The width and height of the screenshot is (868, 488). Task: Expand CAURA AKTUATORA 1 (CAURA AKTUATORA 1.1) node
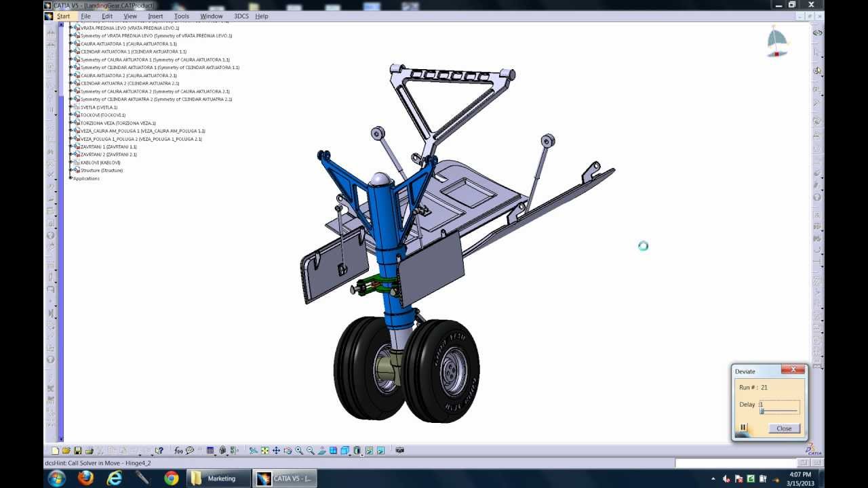pyautogui.click(x=71, y=44)
